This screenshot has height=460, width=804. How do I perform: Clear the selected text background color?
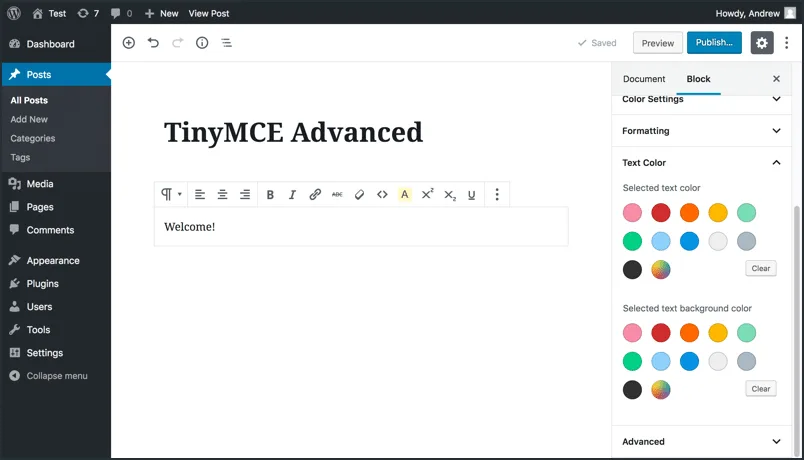click(x=761, y=389)
